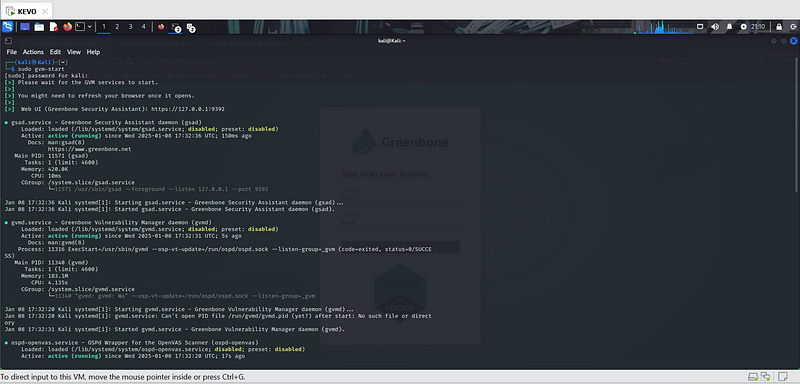Click the CPU graph monitor in panel
This screenshot has width=800, height=384.
pyautogui.click(x=663, y=28)
